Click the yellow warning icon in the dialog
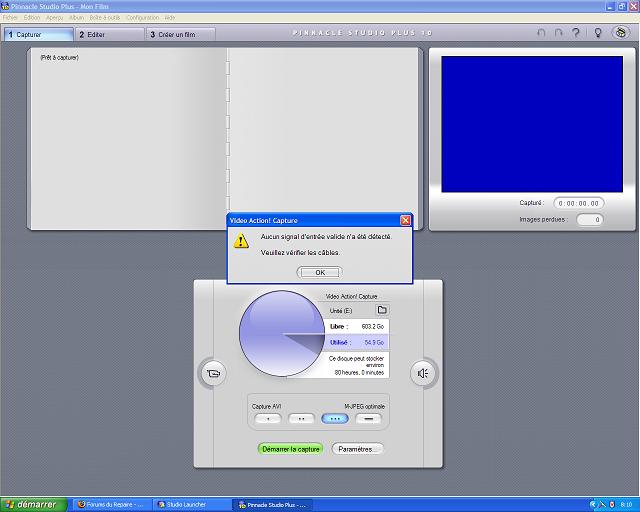The height and width of the screenshot is (512, 640). [x=241, y=241]
